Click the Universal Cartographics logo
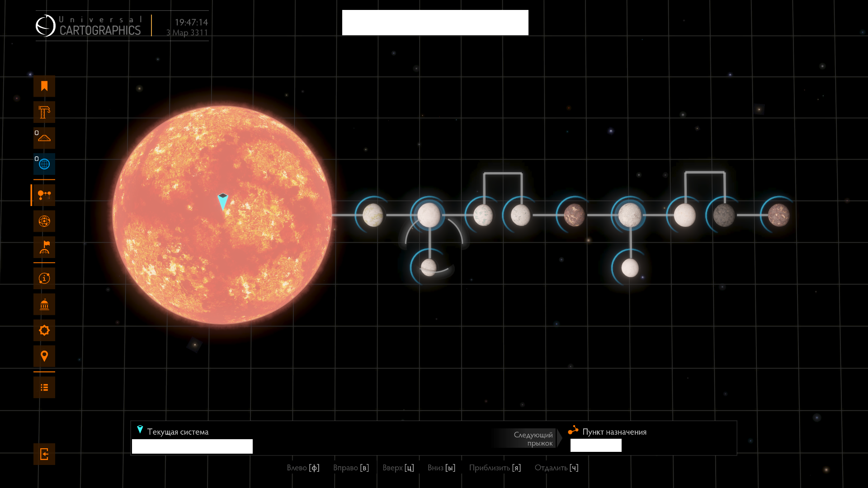 point(89,26)
